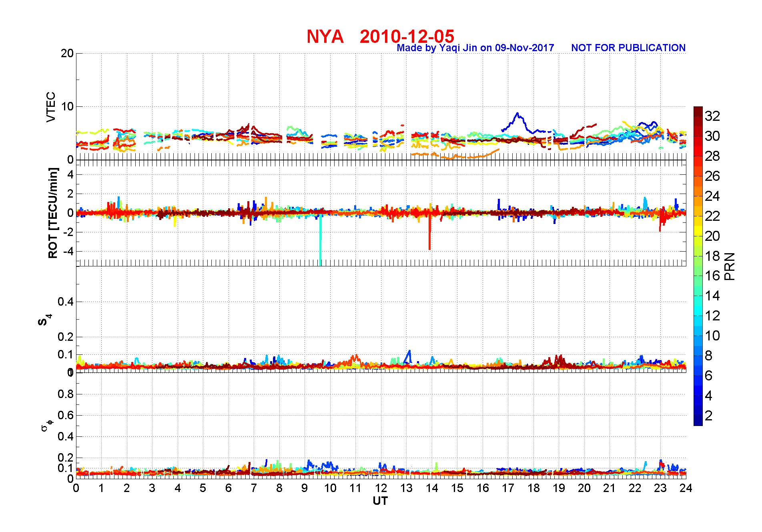
Task: Click the "13" tick on the UT axis
Action: click(407, 488)
